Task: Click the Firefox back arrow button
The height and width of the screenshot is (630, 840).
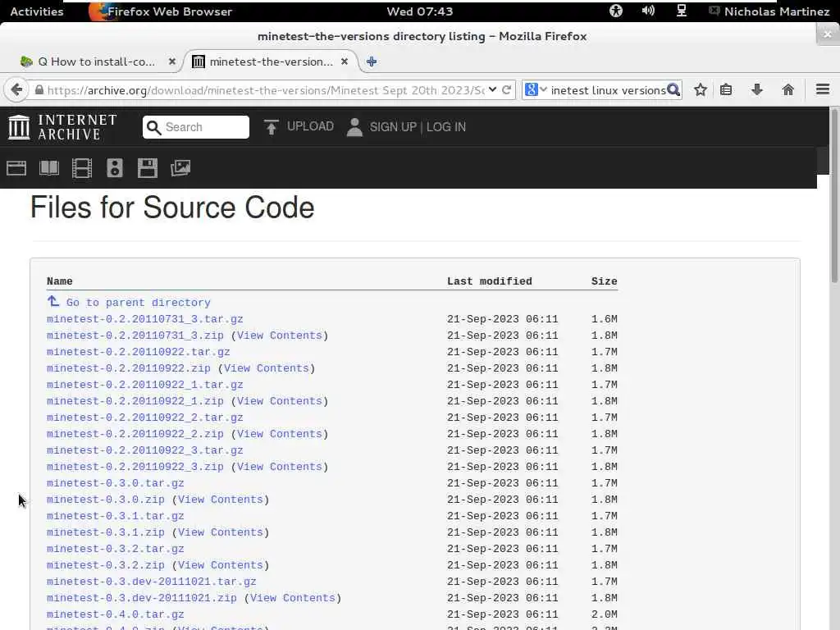Action: (16, 89)
